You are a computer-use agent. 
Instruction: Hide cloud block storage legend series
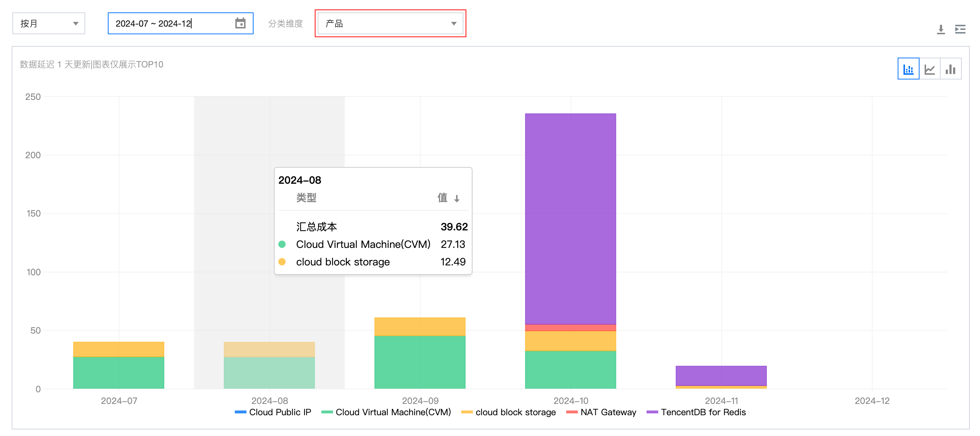point(515,412)
